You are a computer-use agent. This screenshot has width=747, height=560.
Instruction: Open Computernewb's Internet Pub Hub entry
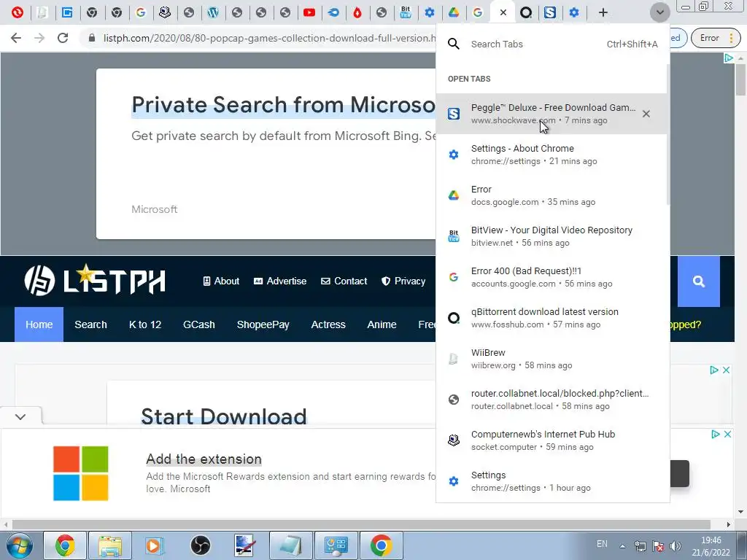[551, 440]
